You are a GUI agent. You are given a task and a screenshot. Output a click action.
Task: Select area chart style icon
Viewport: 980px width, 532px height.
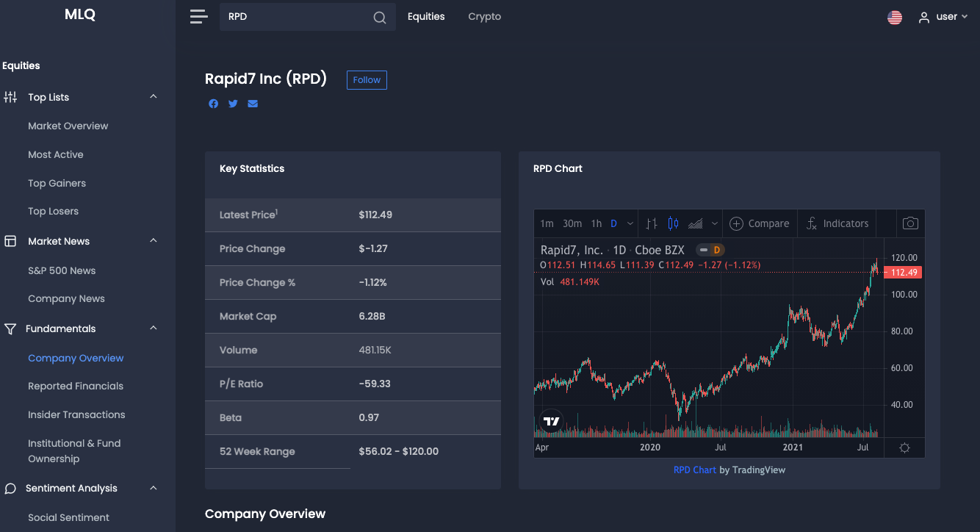pos(695,223)
